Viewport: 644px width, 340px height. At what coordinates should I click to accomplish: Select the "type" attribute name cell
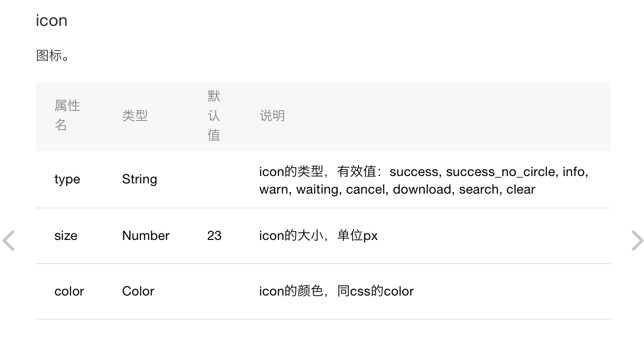pos(67,179)
